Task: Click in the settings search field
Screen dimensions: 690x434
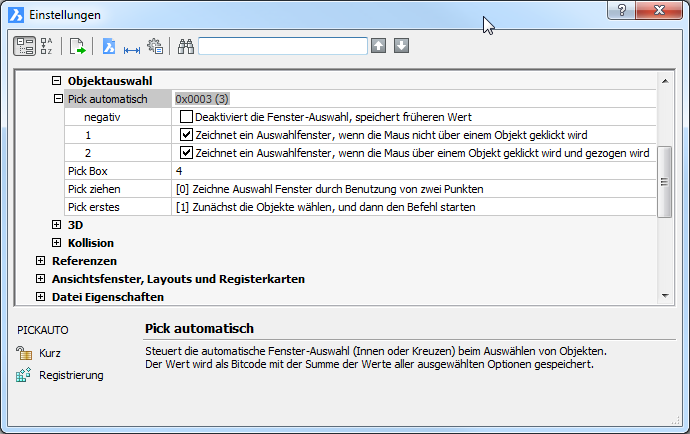Action: (282, 46)
